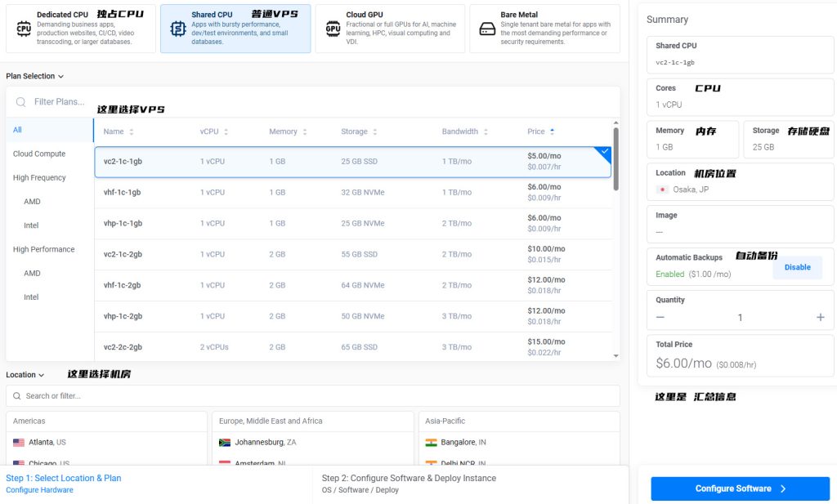Open Step 1: Select Location & Plan
The height and width of the screenshot is (504, 837).
(x=64, y=479)
